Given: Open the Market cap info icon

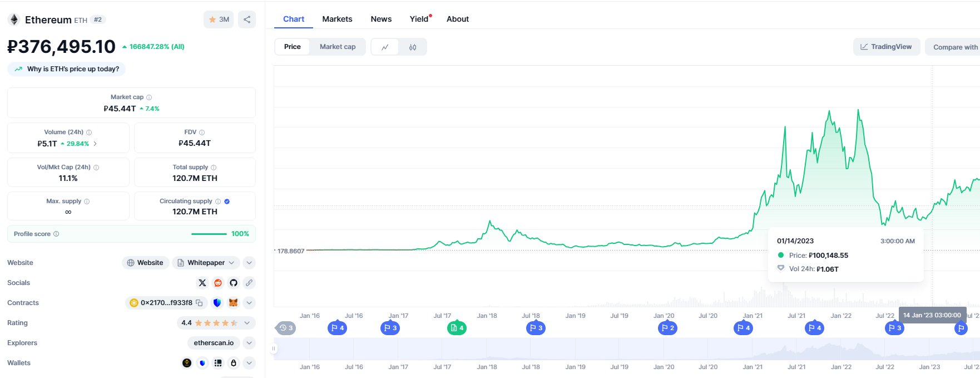Looking at the screenshot, I should pyautogui.click(x=149, y=97).
